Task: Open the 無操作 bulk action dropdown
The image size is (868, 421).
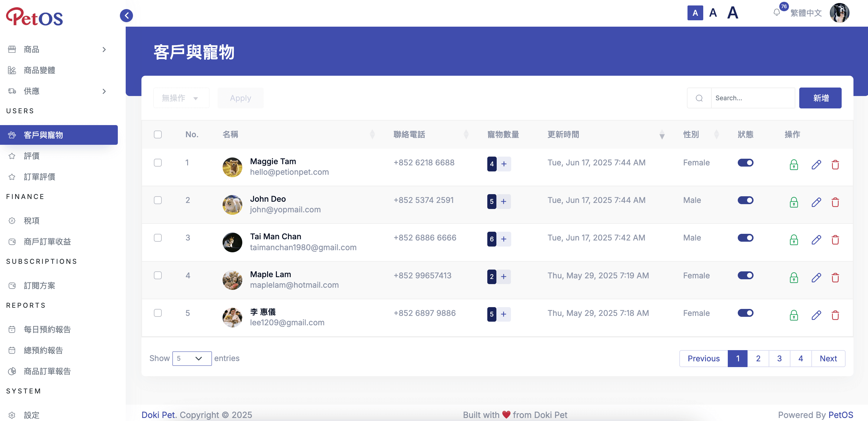Action: [x=181, y=98]
